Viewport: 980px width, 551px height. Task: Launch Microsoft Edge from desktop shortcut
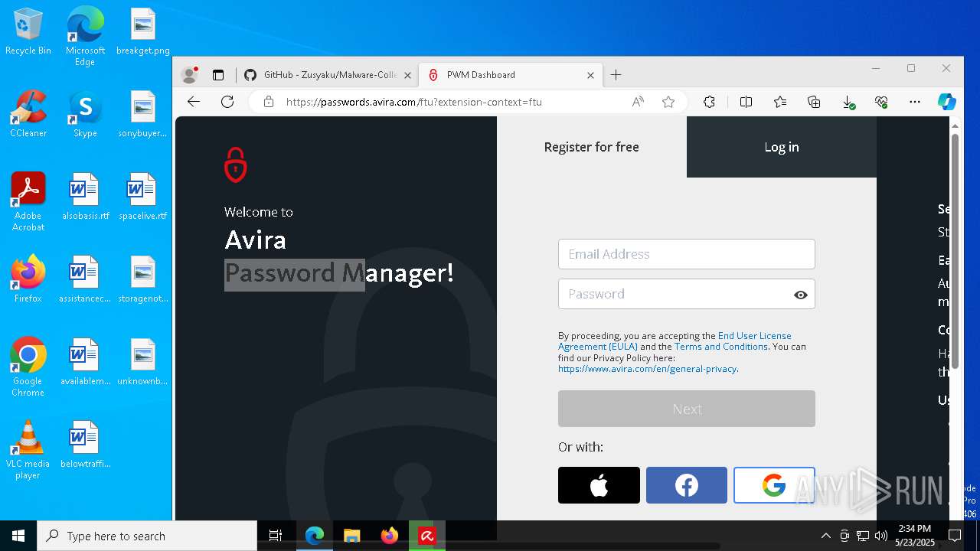point(85,37)
